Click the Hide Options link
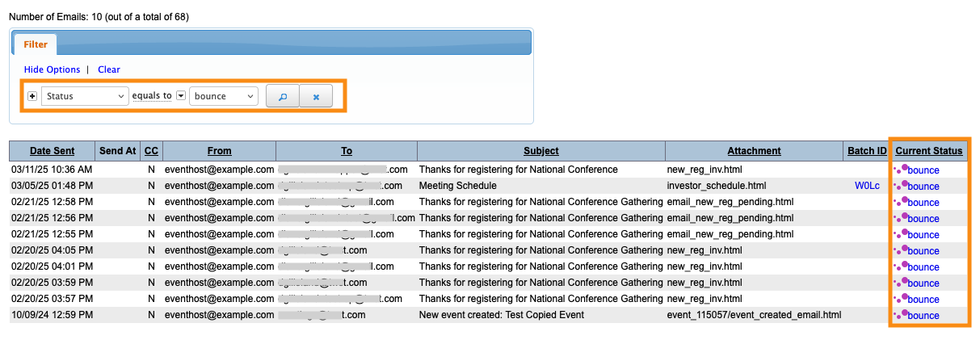 (x=52, y=69)
